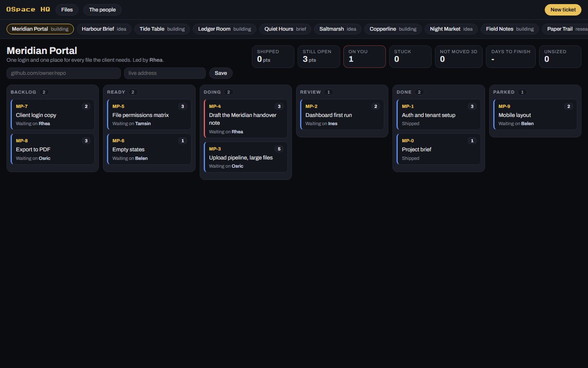Screen dimensions: 588x368
Task: Focus the live address field
Action: (165, 73)
